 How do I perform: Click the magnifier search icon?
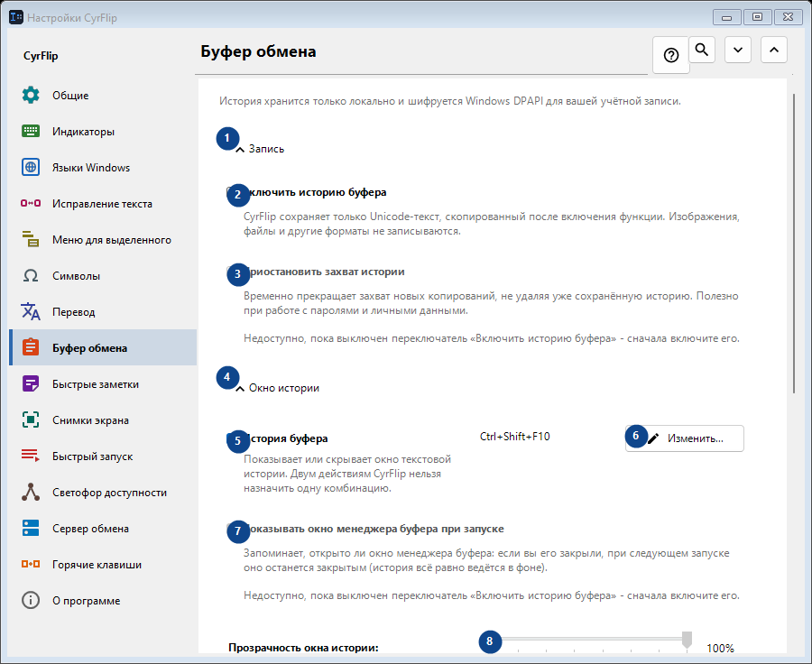[702, 50]
